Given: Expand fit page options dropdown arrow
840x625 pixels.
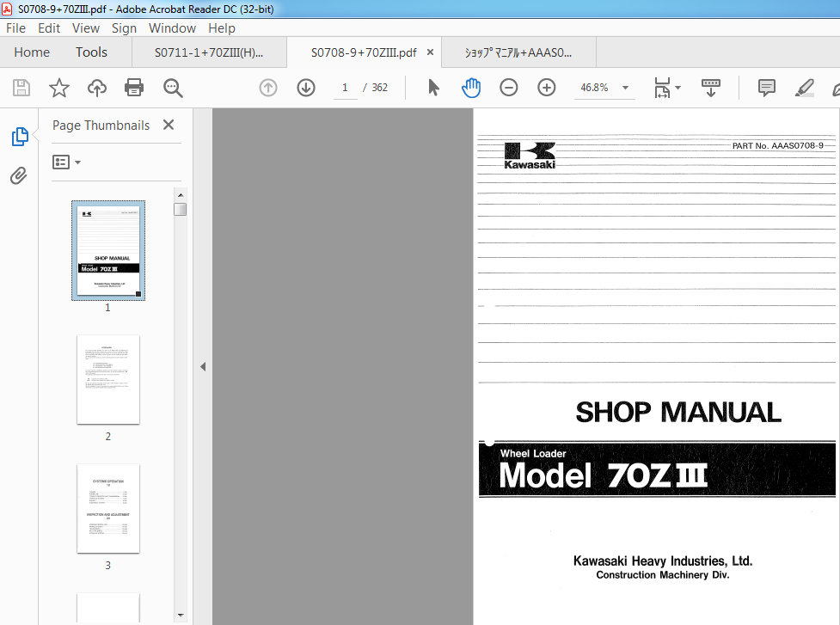Looking at the screenshot, I should click(678, 88).
